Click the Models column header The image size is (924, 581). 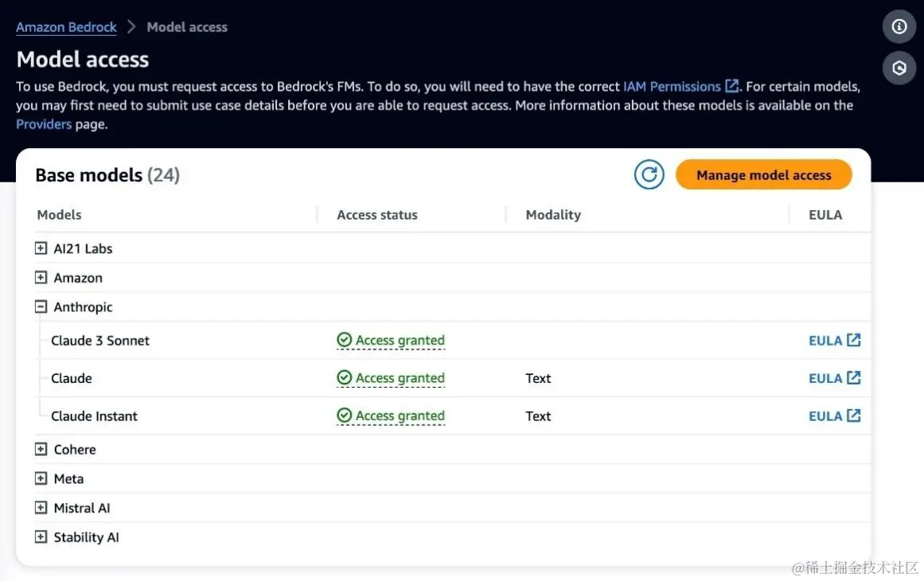[59, 215]
